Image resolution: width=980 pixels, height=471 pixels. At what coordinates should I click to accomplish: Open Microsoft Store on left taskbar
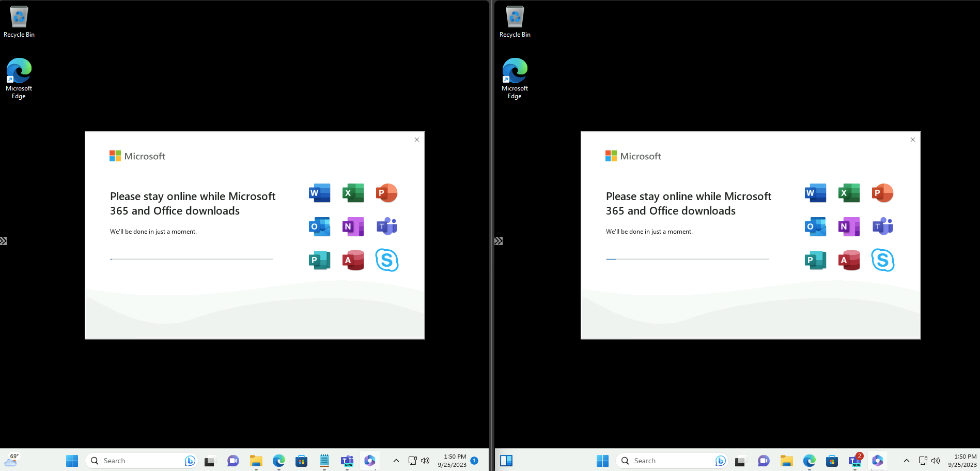pos(301,461)
